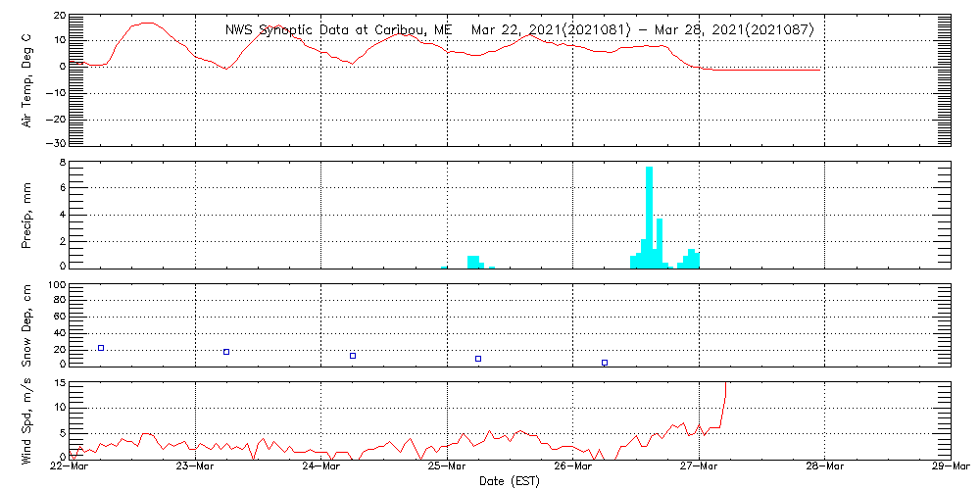The image size is (980, 490).
Task: Select the 22-Mar date tick label
Action: [71, 468]
